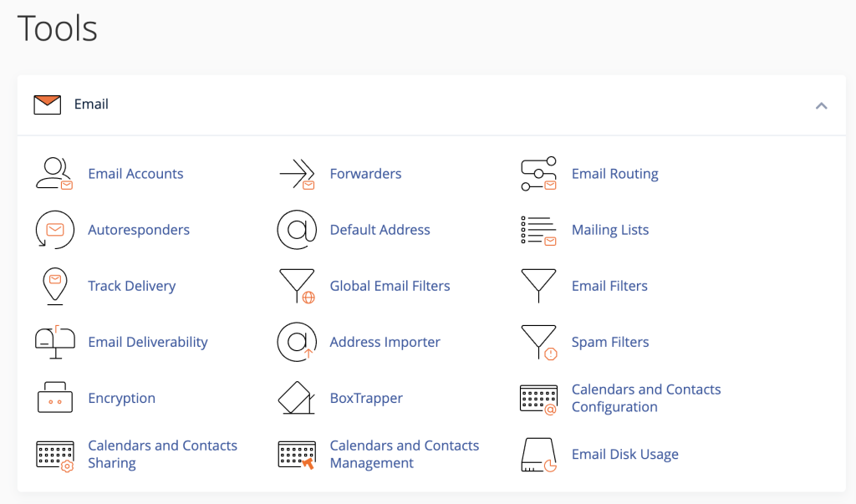
Task: Open the BoxTrapper link
Action: (366, 399)
